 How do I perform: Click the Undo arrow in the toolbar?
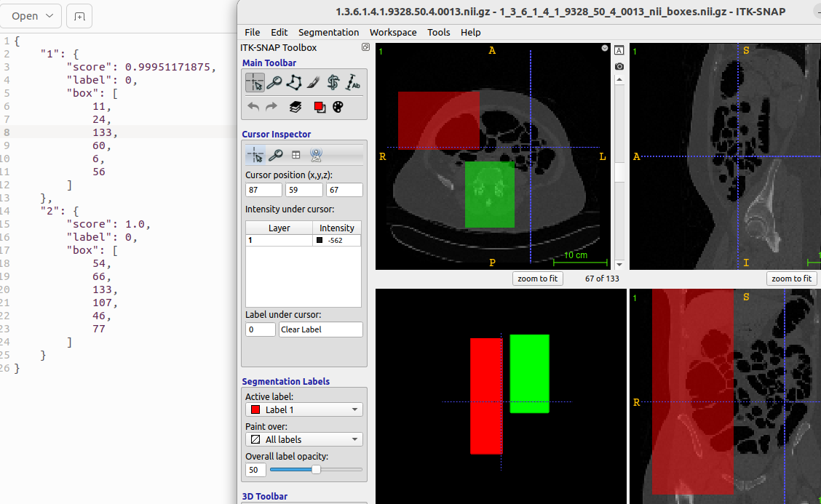[253, 106]
